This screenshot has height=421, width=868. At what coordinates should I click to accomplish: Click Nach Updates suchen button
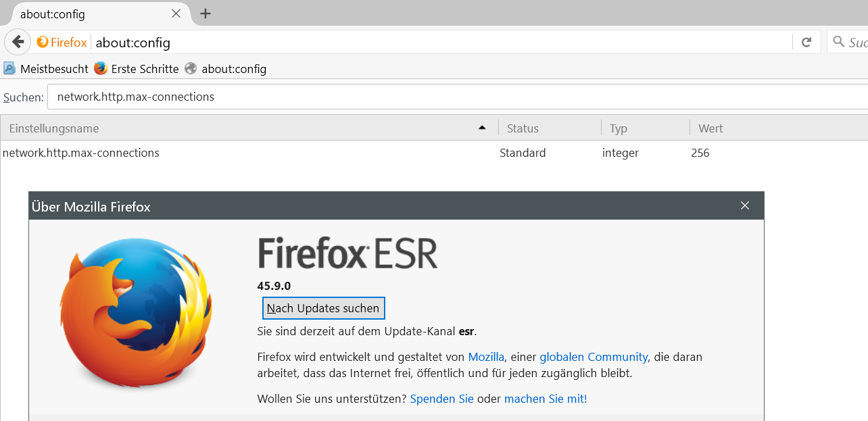[323, 308]
